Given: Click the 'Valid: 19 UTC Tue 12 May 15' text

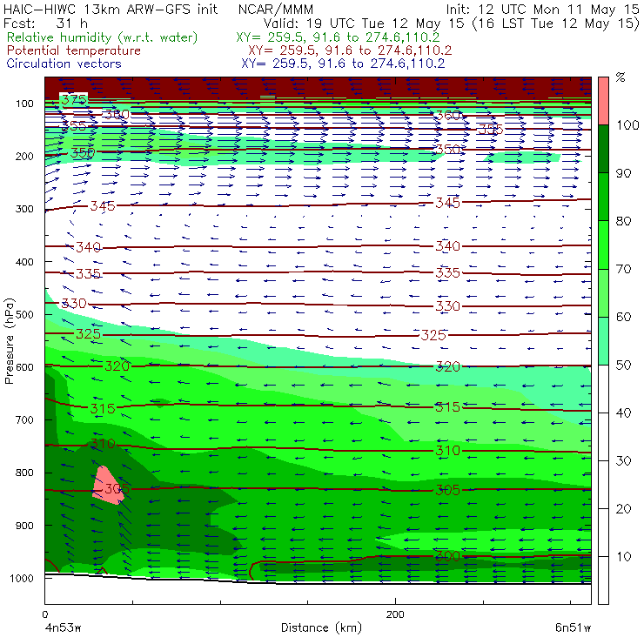Looking at the screenshot, I should click(365, 23).
